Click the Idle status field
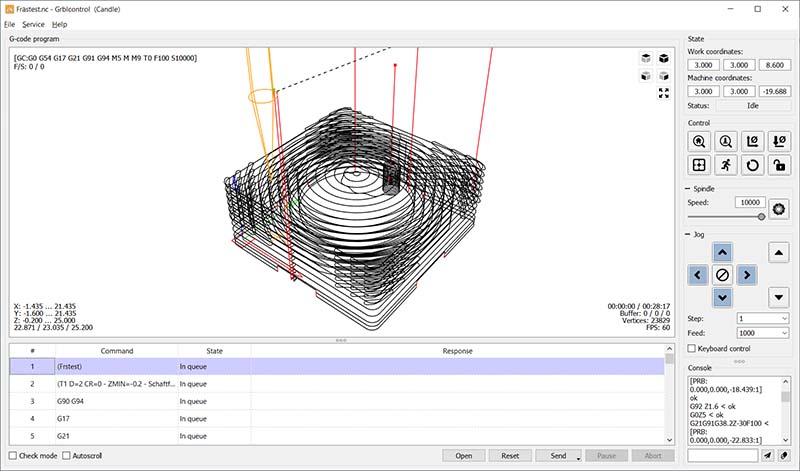This screenshot has width=800, height=471. pos(753,106)
